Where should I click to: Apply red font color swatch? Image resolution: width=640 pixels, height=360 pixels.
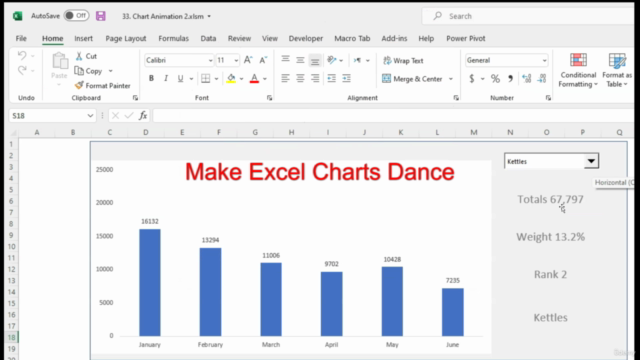(x=254, y=78)
